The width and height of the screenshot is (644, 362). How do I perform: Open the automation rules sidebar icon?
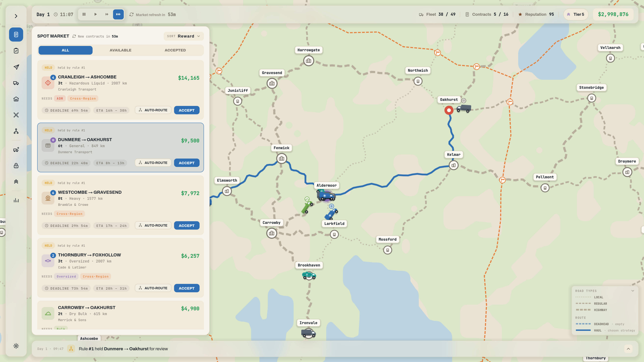pyautogui.click(x=16, y=131)
